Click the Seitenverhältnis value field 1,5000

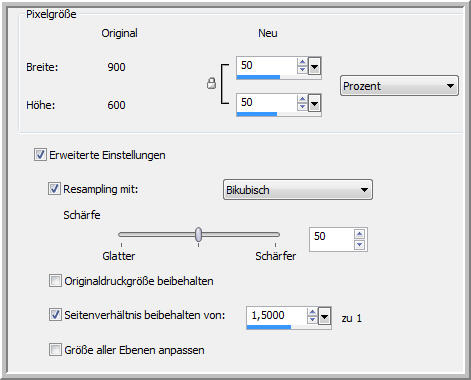click(276, 315)
